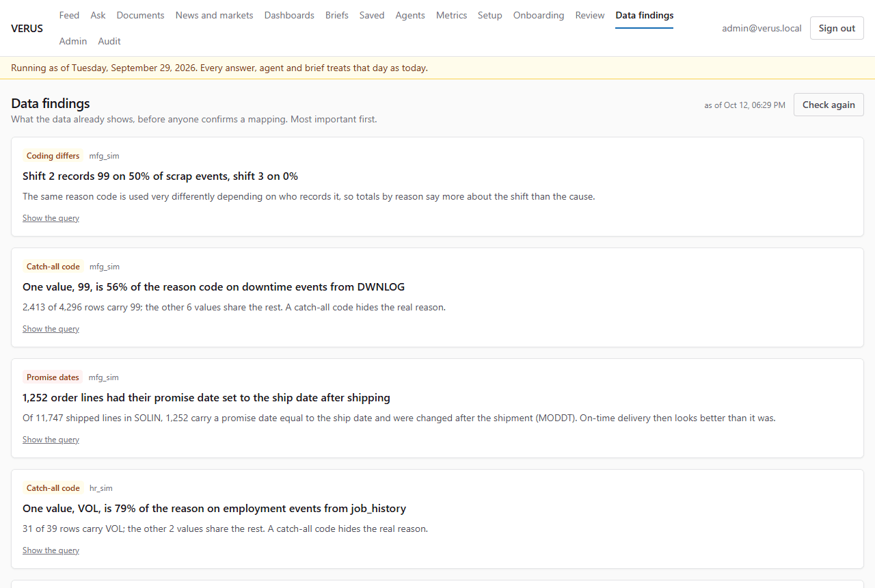Switch to Briefs
Image resolution: width=875 pixels, height=588 pixels.
pos(337,15)
